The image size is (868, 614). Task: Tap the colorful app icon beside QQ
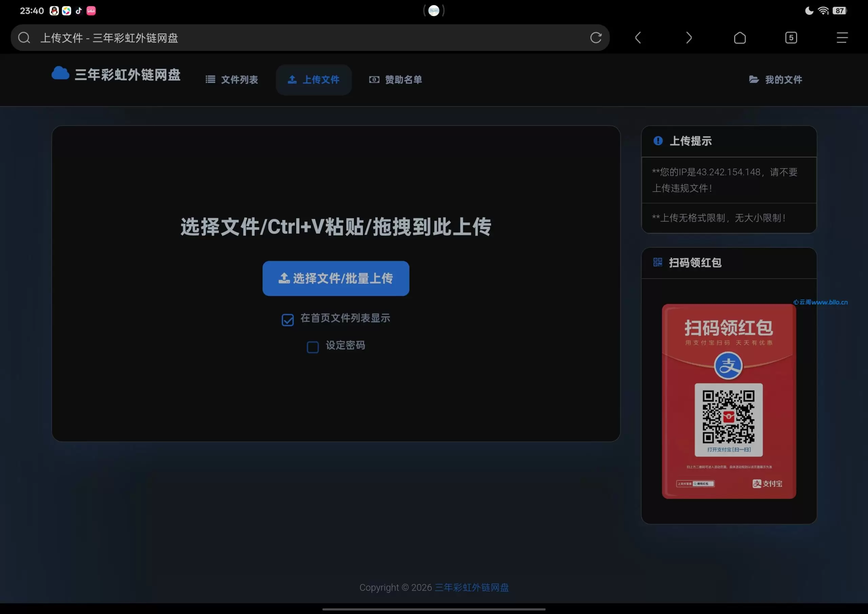[66, 11]
